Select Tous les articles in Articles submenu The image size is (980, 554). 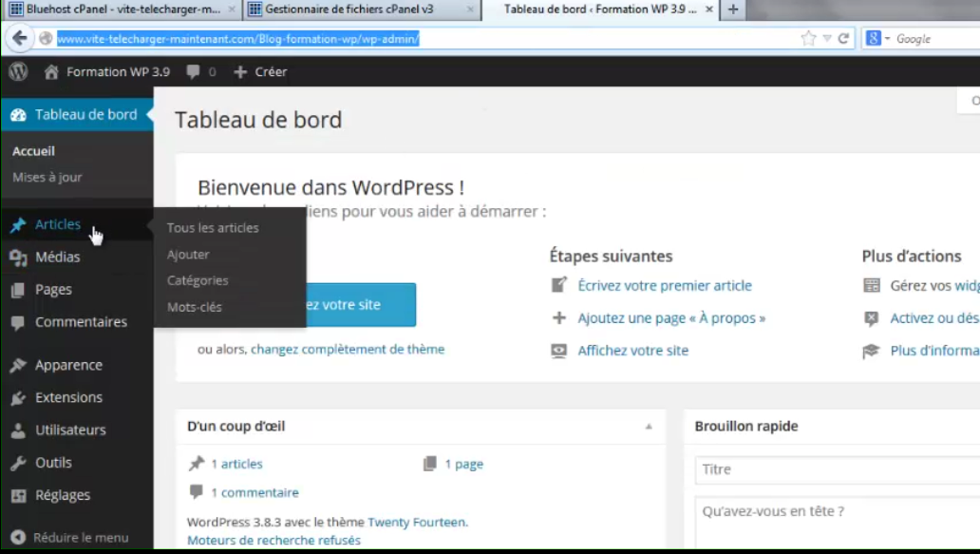coord(213,228)
